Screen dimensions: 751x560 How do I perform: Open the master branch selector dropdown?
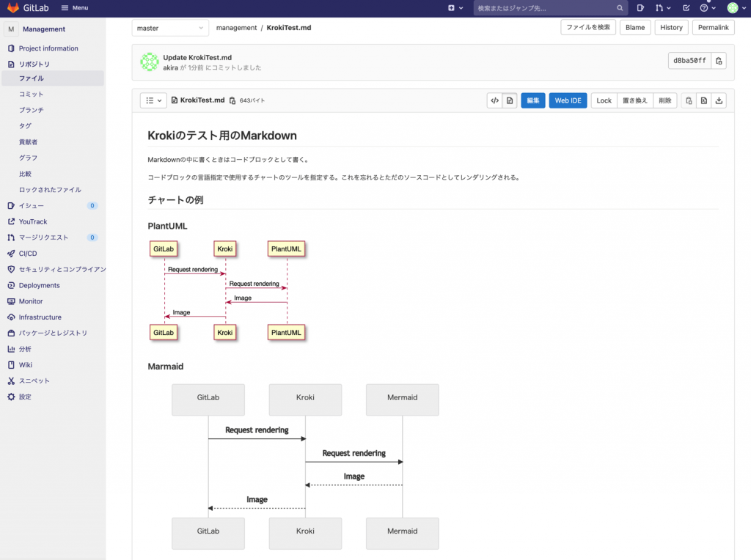[170, 29]
